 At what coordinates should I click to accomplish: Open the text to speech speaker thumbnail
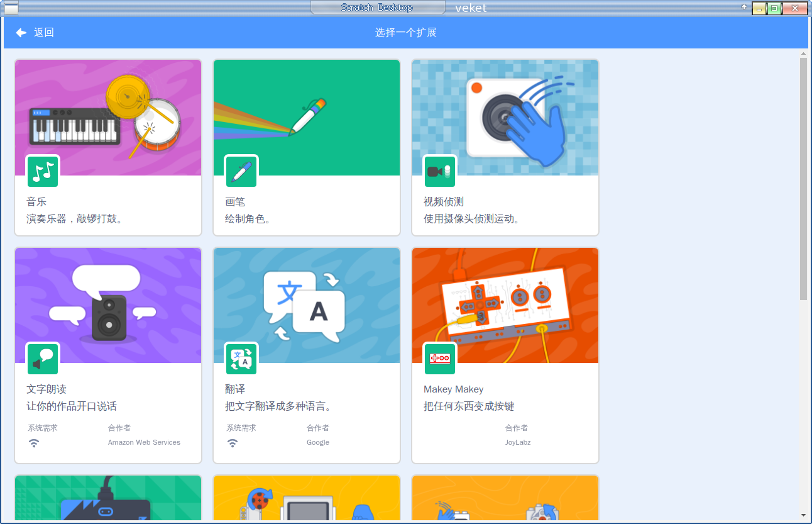pos(108,306)
